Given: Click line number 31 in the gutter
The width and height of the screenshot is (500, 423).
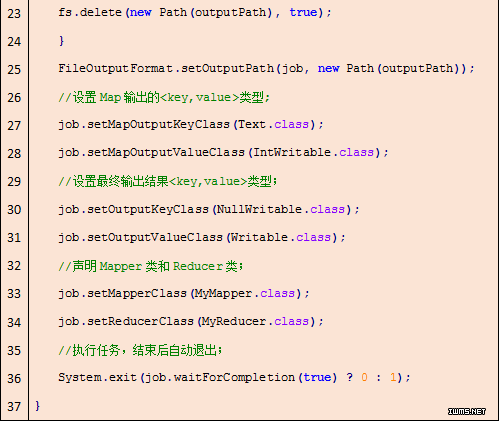Looking at the screenshot, I should click(x=14, y=238).
